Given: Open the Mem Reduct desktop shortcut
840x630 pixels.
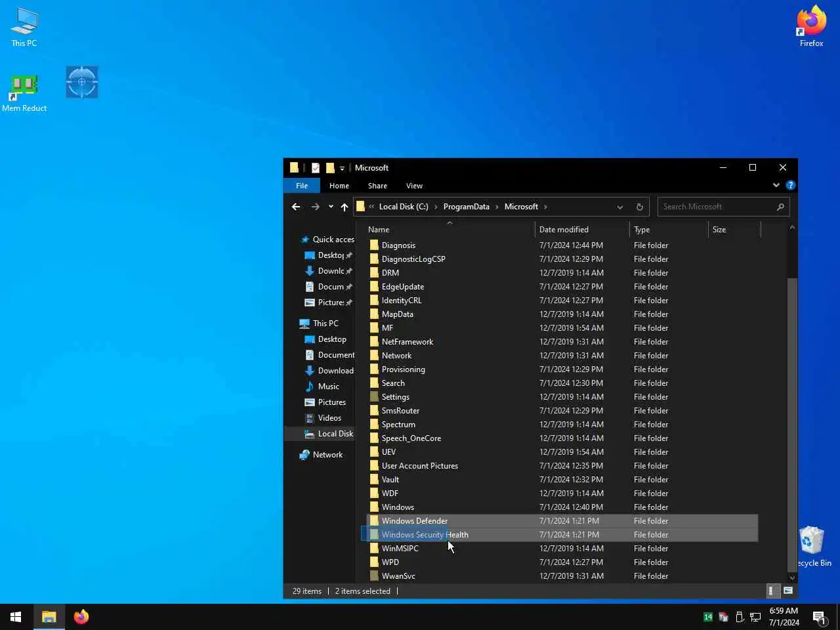Looking at the screenshot, I should point(24,93).
